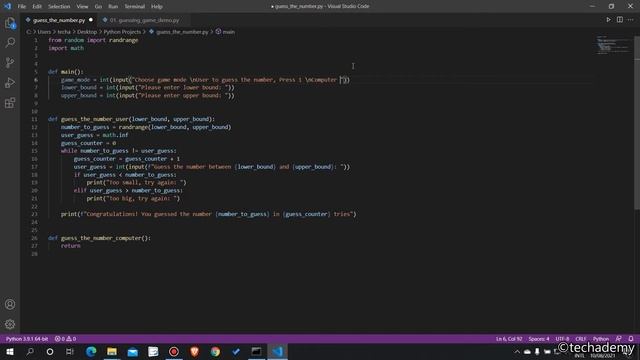This screenshot has width=640, height=360.
Task: Open the Selection menu
Action: [x=59, y=7]
